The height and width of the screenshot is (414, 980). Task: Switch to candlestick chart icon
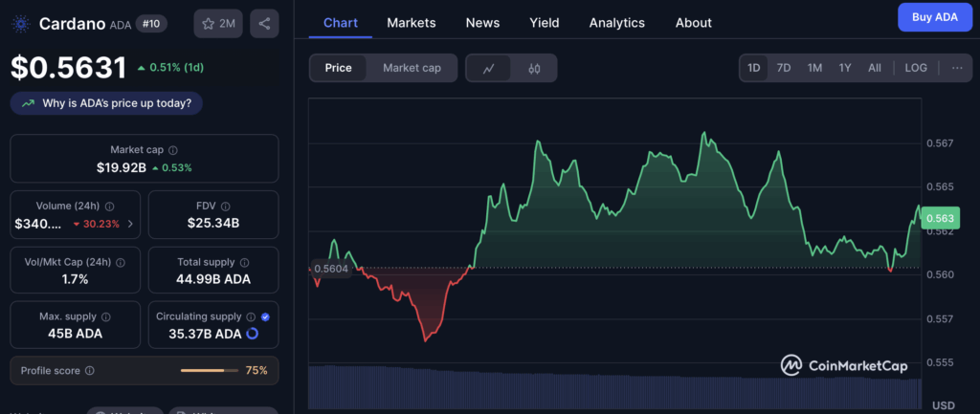tap(534, 68)
